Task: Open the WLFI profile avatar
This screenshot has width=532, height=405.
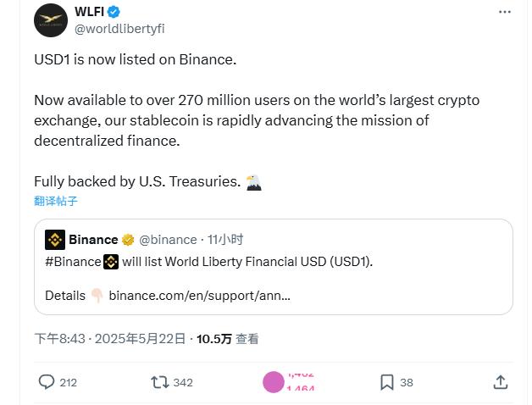Action: 51,20
